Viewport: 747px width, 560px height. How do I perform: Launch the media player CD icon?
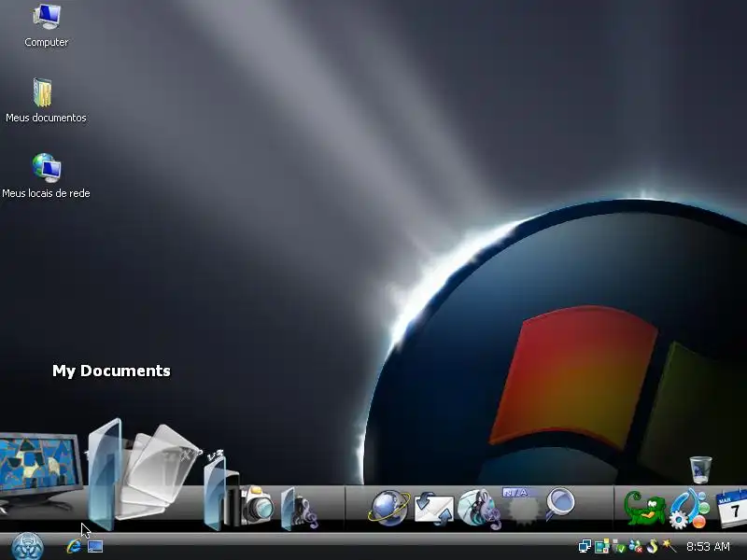pyautogui.click(x=479, y=509)
